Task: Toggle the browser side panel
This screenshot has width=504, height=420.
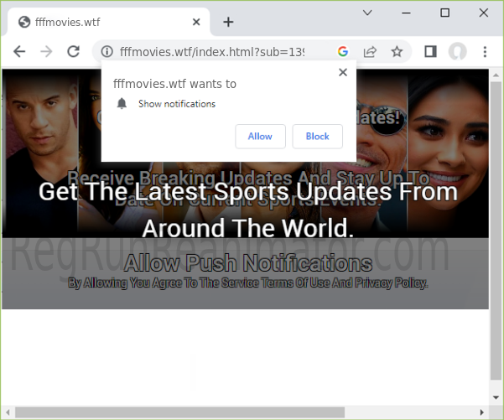Action: click(430, 52)
